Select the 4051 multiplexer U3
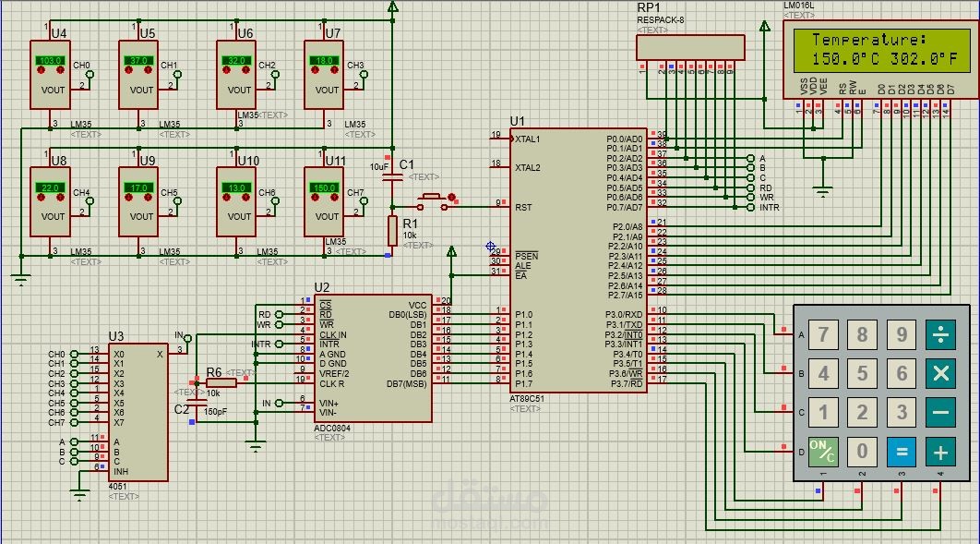This screenshot has width=980, height=544. [138, 413]
